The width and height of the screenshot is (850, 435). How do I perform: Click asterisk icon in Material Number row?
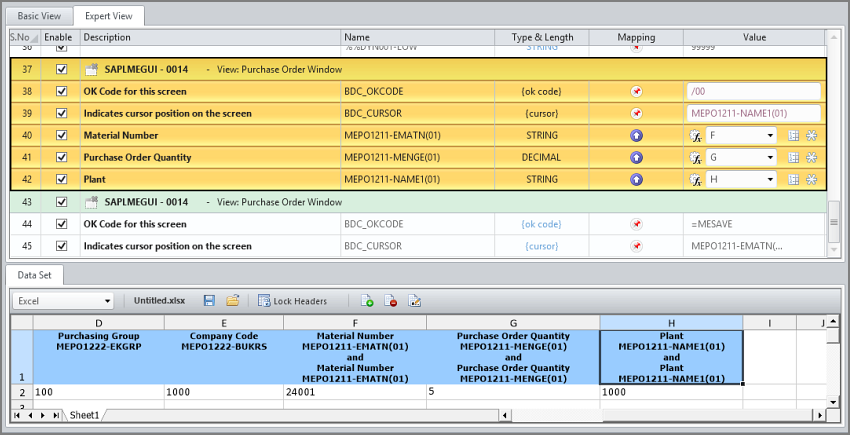click(812, 136)
